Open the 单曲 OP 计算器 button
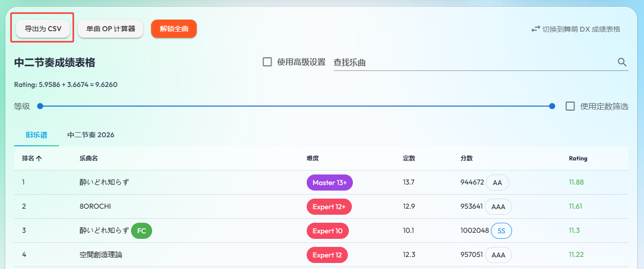Screen dimensions: 644x269 [111, 29]
